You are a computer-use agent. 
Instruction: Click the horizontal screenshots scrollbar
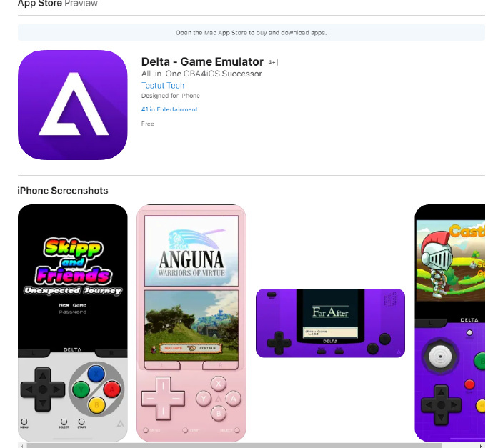pyautogui.click(x=234, y=445)
